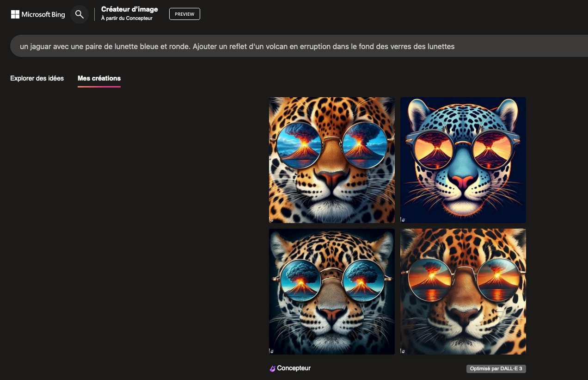Open jaguar with sunset volcano lenses
588x380 pixels.
(x=463, y=292)
